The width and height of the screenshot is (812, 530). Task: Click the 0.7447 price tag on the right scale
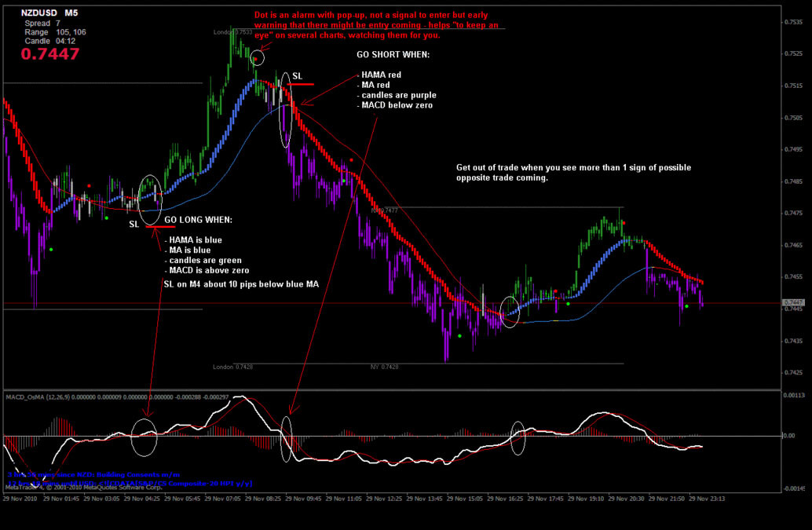point(795,301)
